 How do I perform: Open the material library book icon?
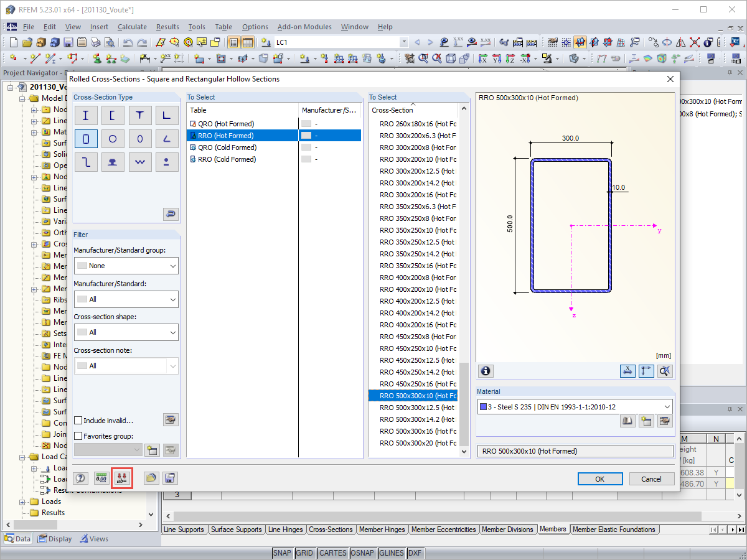628,421
